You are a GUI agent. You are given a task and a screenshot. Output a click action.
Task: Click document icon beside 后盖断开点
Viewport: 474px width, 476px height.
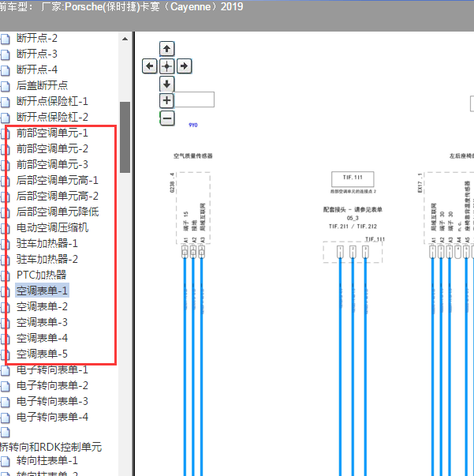6,86
